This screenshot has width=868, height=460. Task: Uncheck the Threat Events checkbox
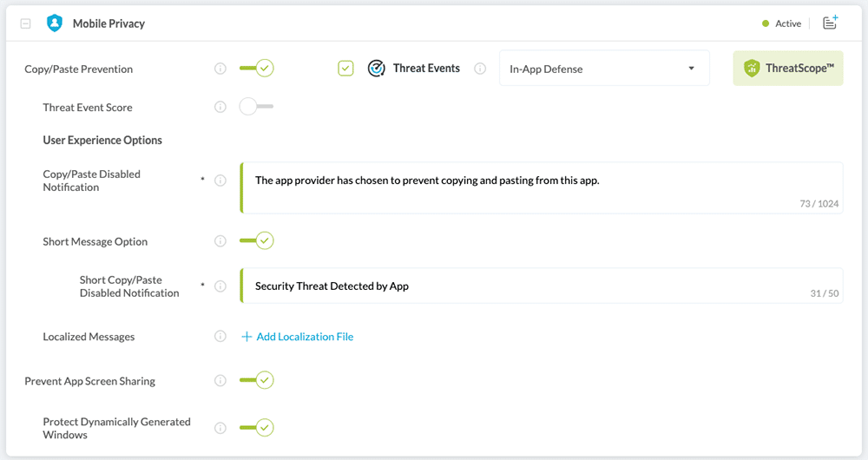tap(346, 69)
